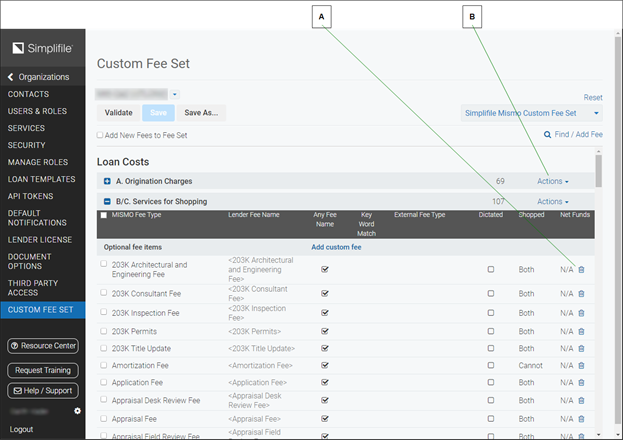Click the fee list scroll-down arrow
Viewport: 623px width, 440px height.
point(598,435)
